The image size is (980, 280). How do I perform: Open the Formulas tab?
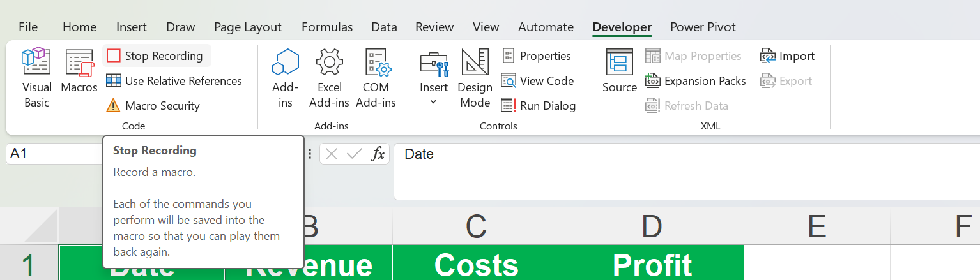pyautogui.click(x=327, y=27)
